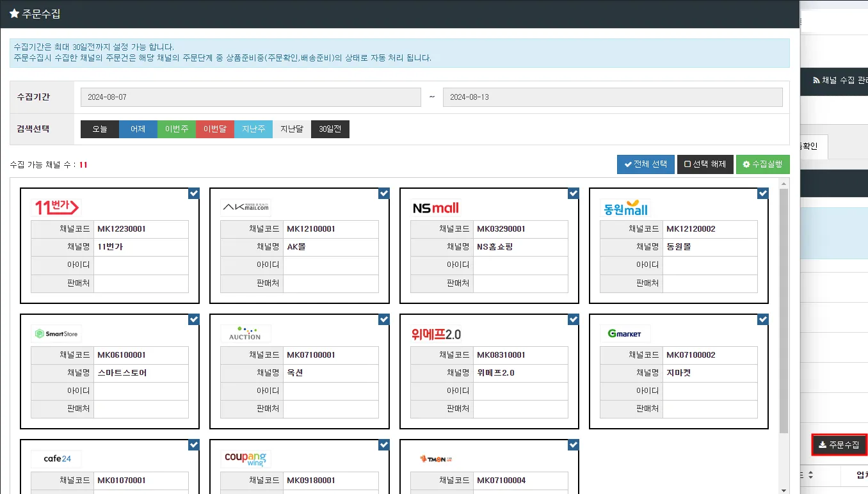
Task: Click channel code MK07100001
Action: pos(311,355)
